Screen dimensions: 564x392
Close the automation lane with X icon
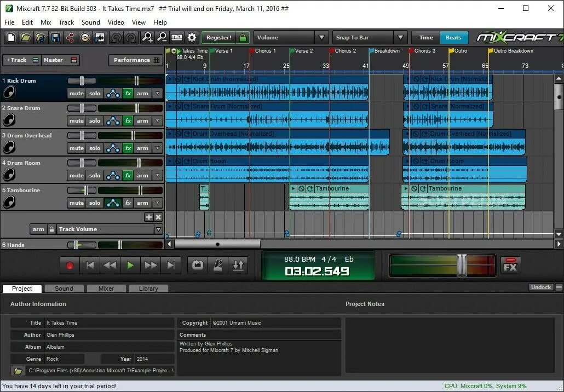point(158,217)
